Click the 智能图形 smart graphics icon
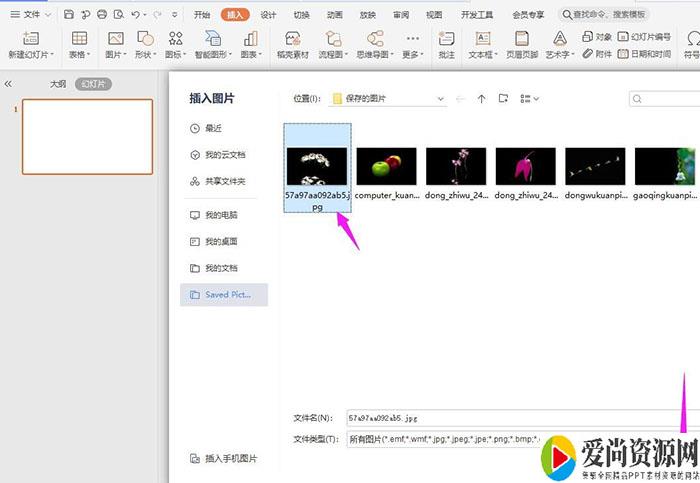This screenshot has width=700, height=483. [x=212, y=43]
